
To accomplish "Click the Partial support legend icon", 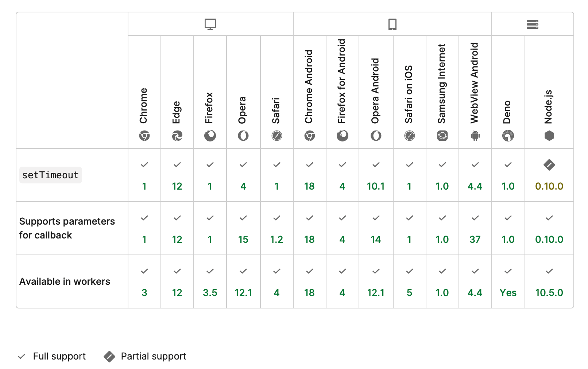I will pyautogui.click(x=109, y=356).
